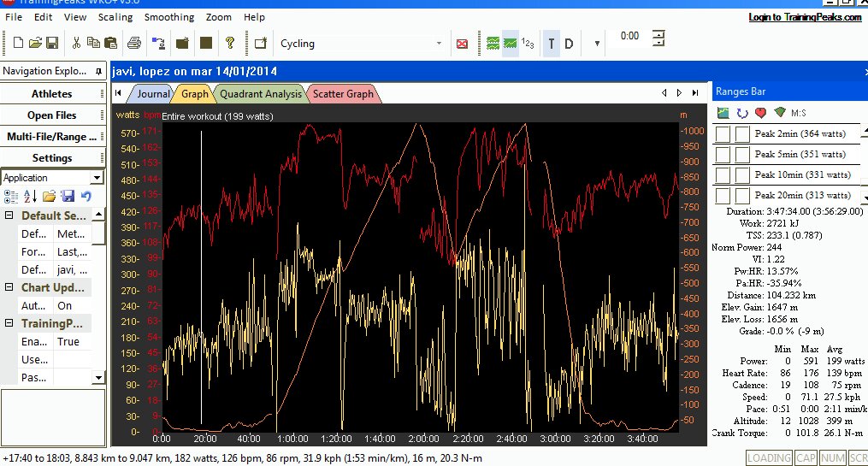
Task: Click the Save floppy disk toolbar icon
Action: [52, 43]
